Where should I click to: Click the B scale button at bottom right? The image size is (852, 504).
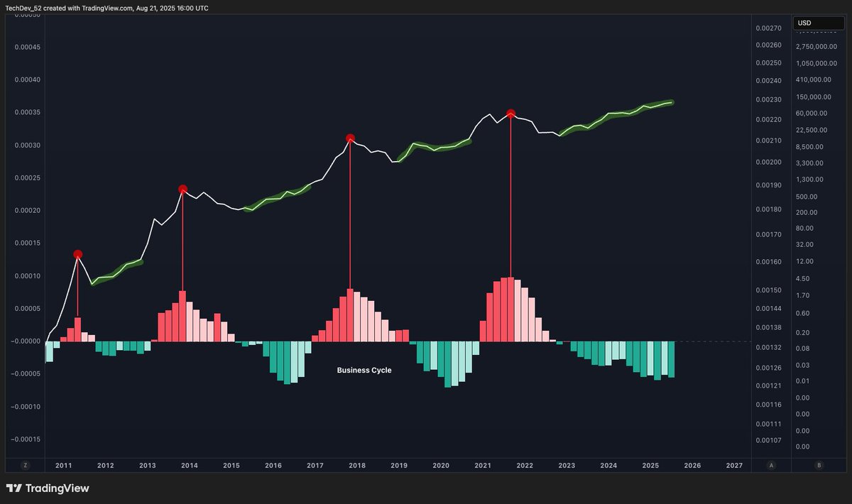(819, 466)
